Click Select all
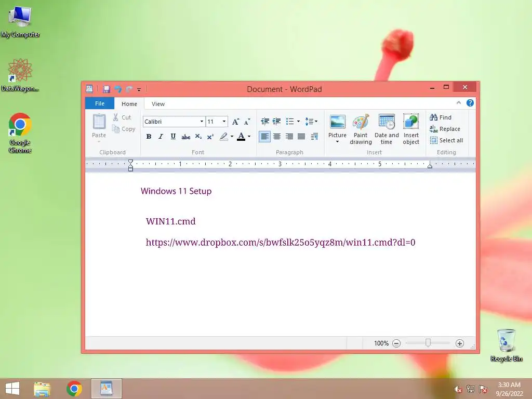The height and width of the screenshot is (399, 532). (446, 140)
